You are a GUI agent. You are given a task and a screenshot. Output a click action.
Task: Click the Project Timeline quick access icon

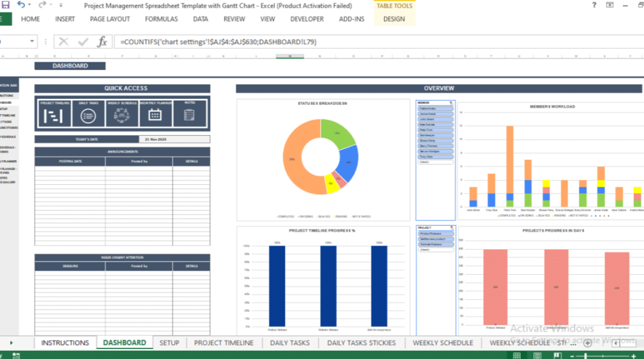tap(55, 115)
